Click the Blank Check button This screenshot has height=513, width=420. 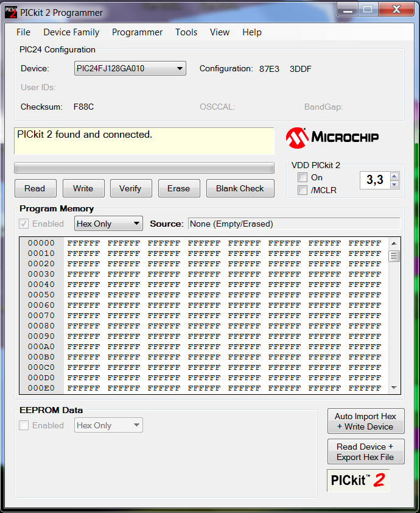click(x=240, y=188)
